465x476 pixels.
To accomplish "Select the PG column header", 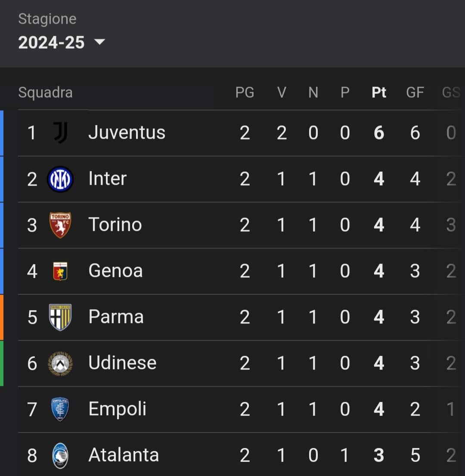I will click(245, 92).
